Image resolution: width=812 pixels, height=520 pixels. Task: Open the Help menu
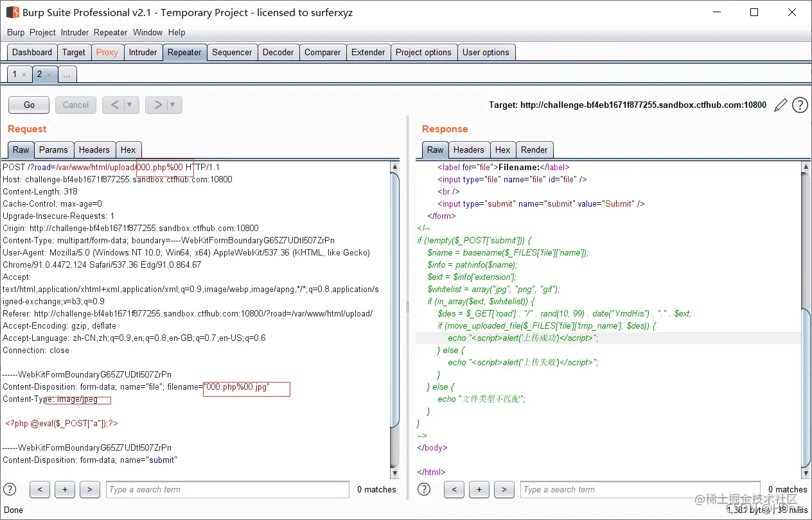177,32
